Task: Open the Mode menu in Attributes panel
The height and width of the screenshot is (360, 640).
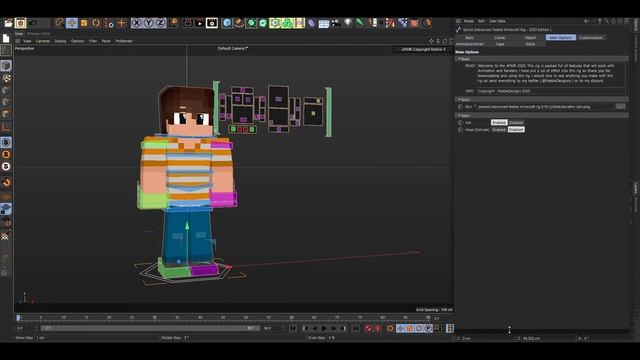Action: [x=469, y=21]
